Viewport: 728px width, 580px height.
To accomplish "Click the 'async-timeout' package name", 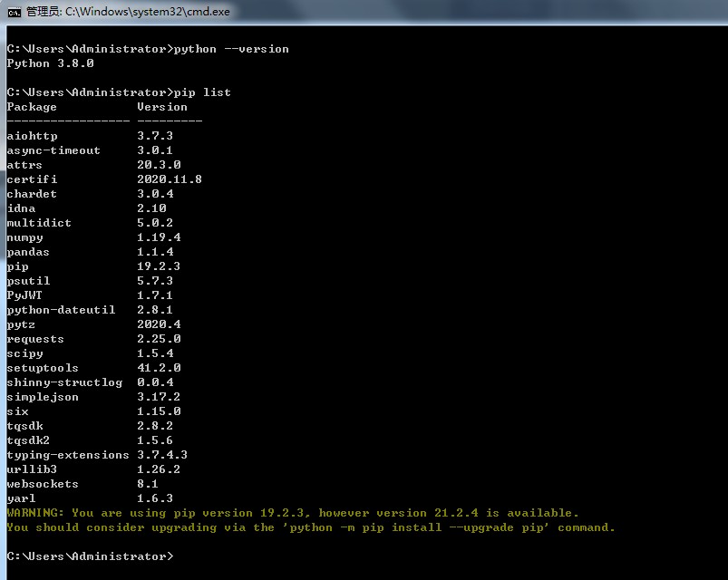I will tap(53, 150).
